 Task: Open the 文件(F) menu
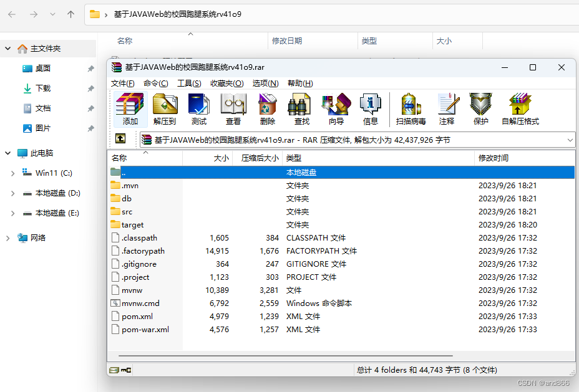pyautogui.click(x=123, y=84)
